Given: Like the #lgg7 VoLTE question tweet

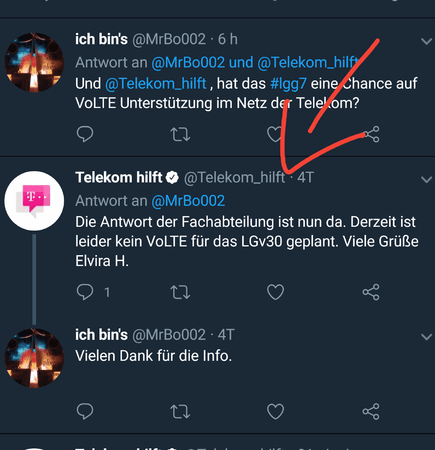Looking at the screenshot, I should 276,134.
